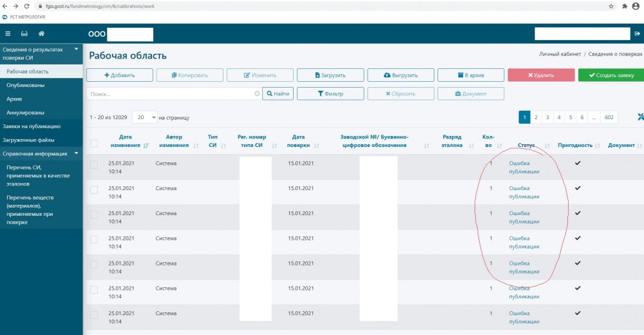
Task: Open Заявки на публикацию sidebar item
Action: (32, 126)
